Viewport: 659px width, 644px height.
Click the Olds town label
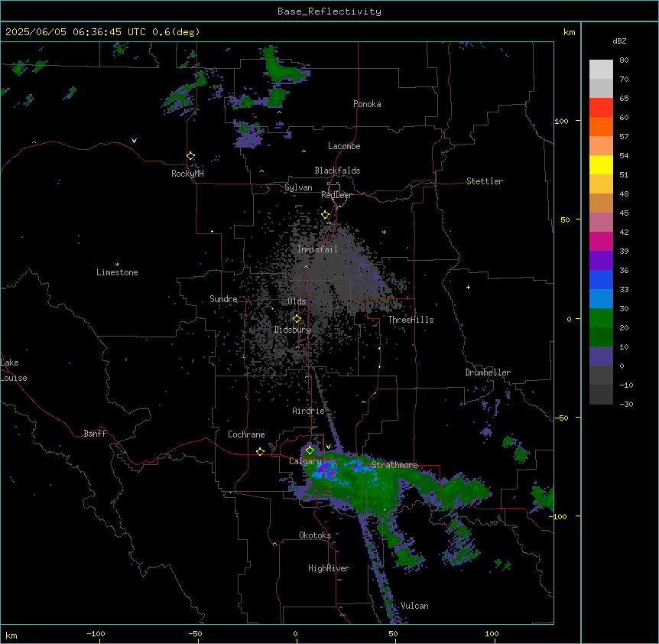(297, 301)
